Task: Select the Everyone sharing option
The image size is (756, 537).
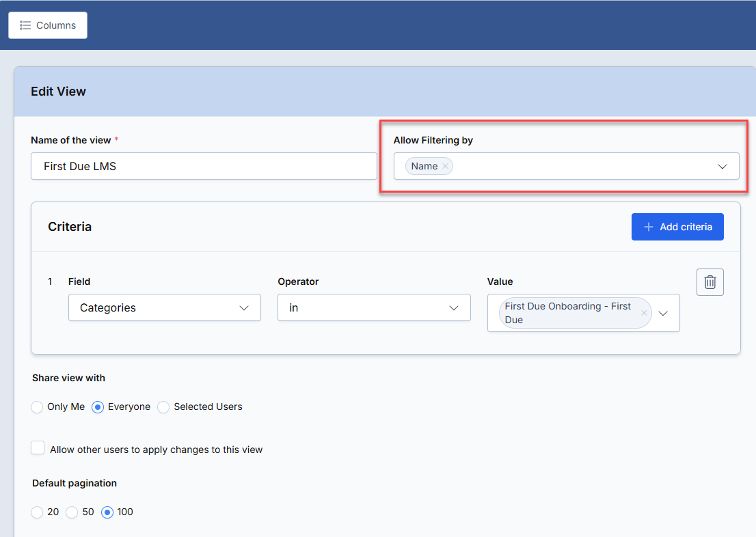Action: (x=98, y=407)
